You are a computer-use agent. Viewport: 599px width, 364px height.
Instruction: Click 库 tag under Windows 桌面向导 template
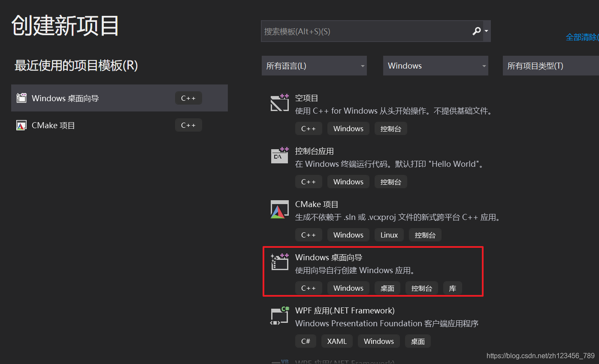click(453, 288)
